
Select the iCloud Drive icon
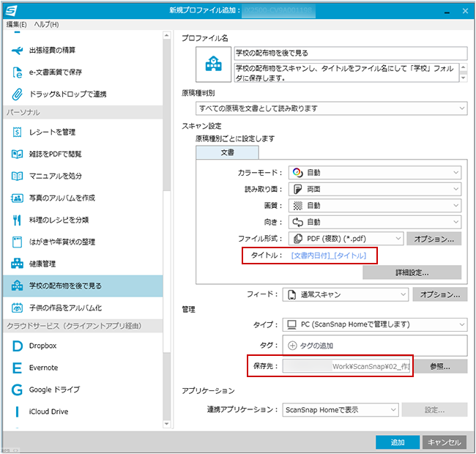pos(17,412)
